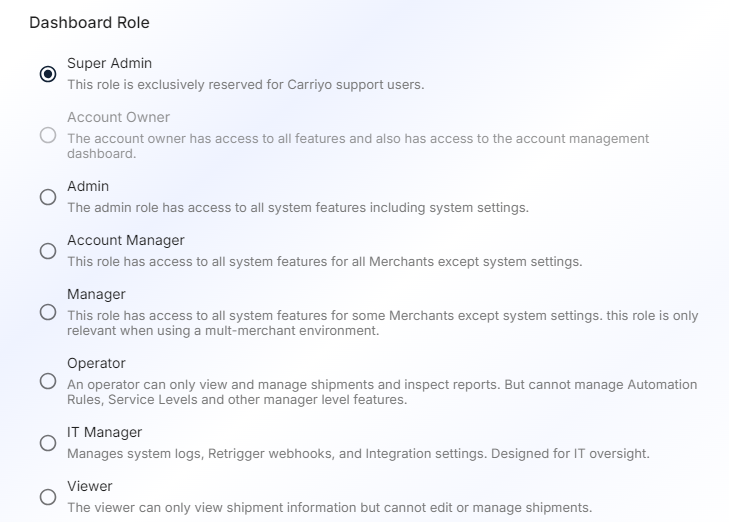Click the "Super Admin" role label
The width and height of the screenshot is (729, 522).
(x=109, y=64)
